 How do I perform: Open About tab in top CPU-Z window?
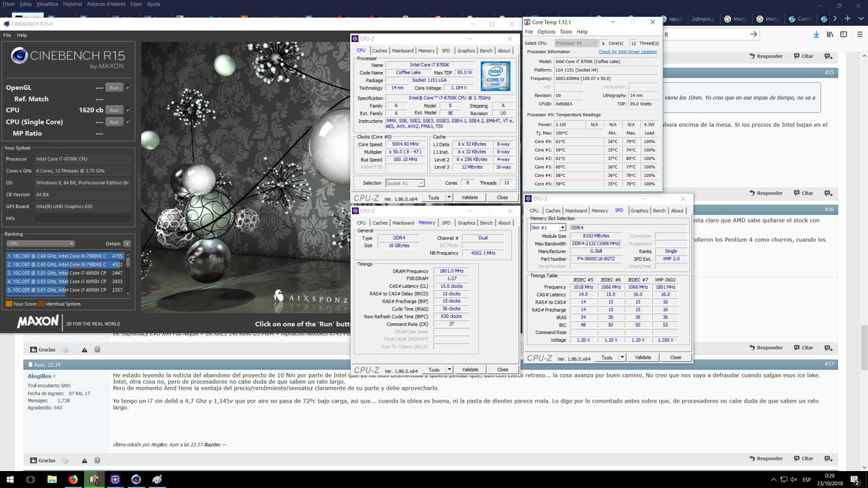[x=505, y=51]
